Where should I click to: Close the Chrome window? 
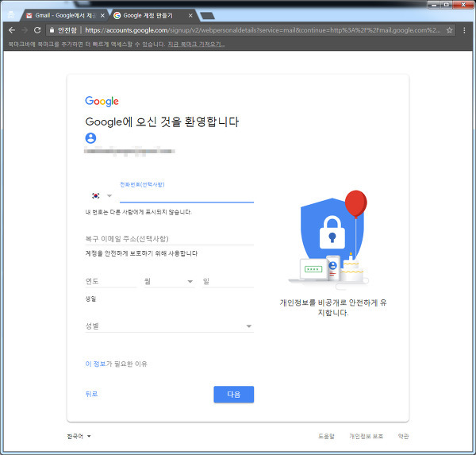point(463,5)
